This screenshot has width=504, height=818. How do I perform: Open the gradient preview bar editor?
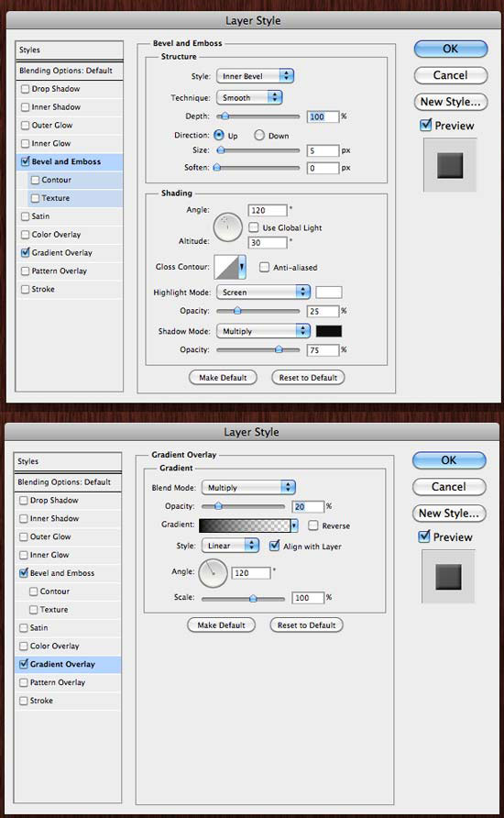[245, 525]
